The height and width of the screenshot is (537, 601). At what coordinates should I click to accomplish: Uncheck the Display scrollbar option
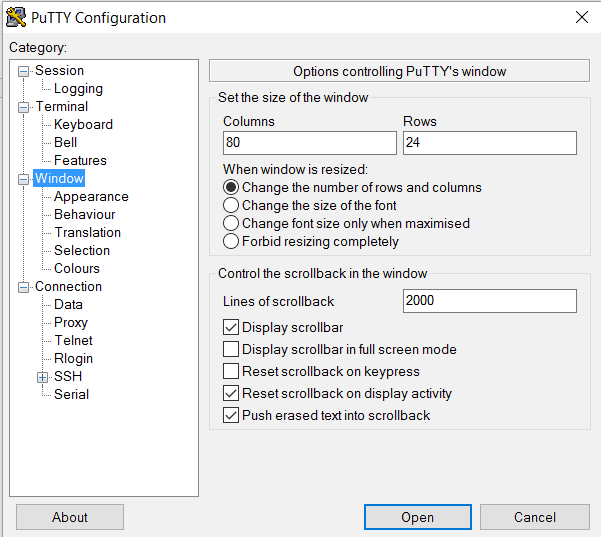[231, 328]
